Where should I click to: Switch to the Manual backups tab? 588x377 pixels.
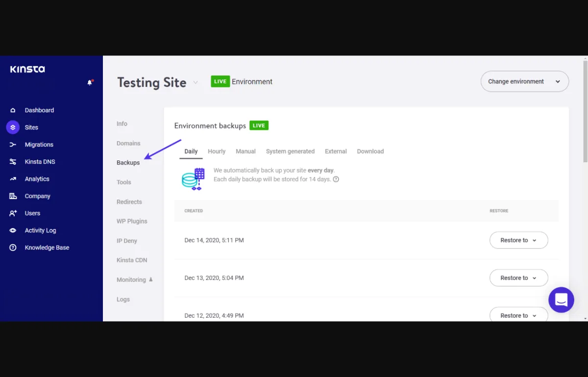(x=246, y=151)
